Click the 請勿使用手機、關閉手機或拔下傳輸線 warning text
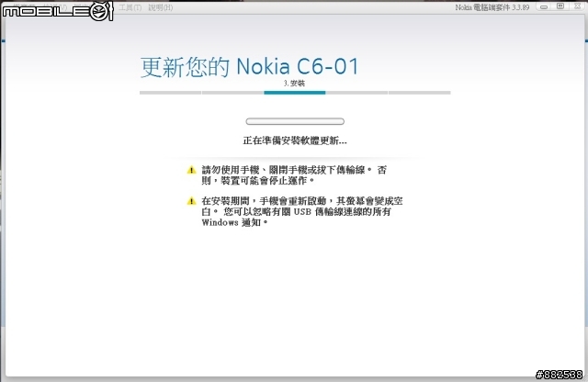This screenshot has width=588, height=382. 294,175
